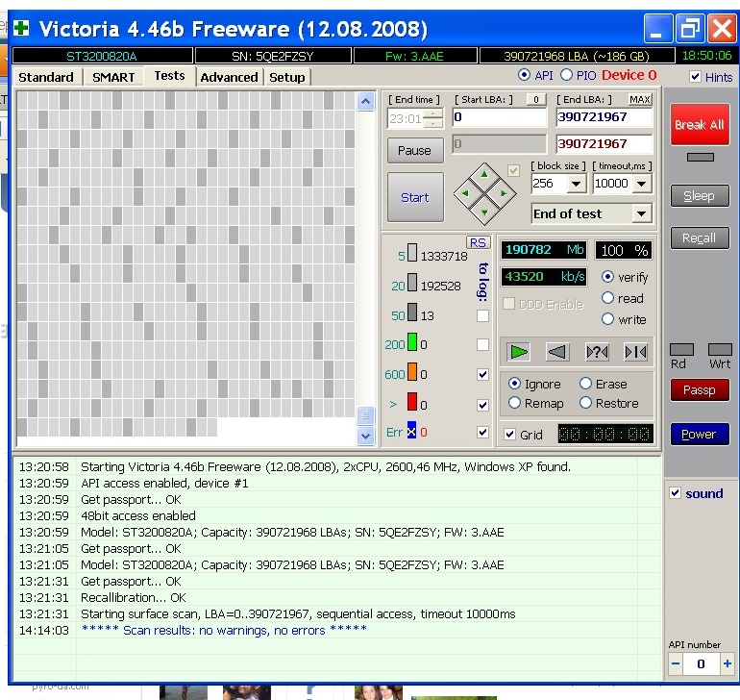Toggle the sound checkbox
740x700 pixels.
(675, 493)
